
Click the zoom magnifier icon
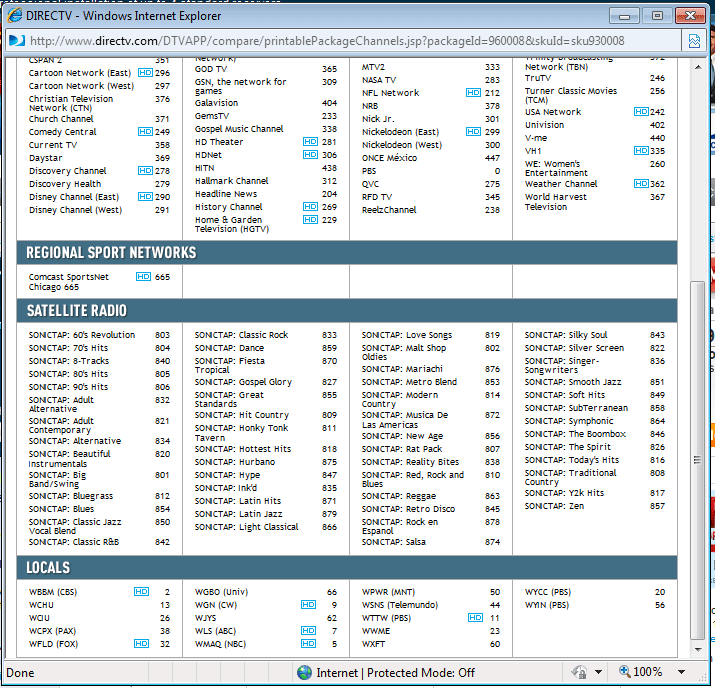(625, 671)
